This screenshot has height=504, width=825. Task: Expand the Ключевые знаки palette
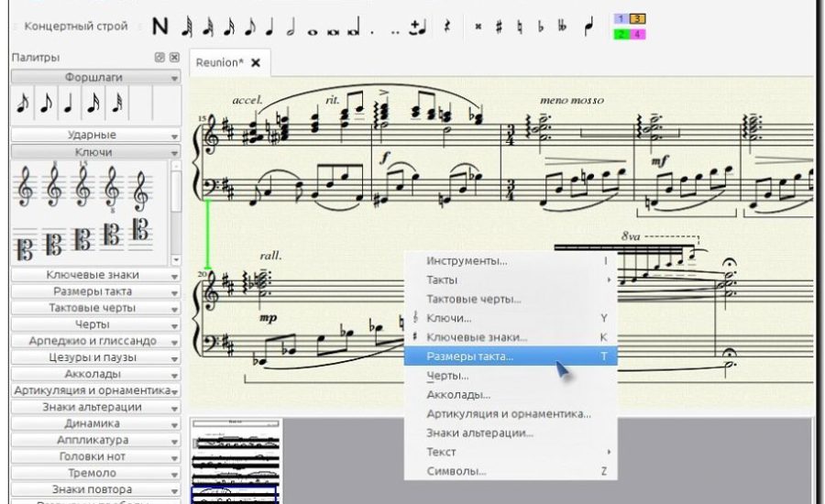coord(95,275)
